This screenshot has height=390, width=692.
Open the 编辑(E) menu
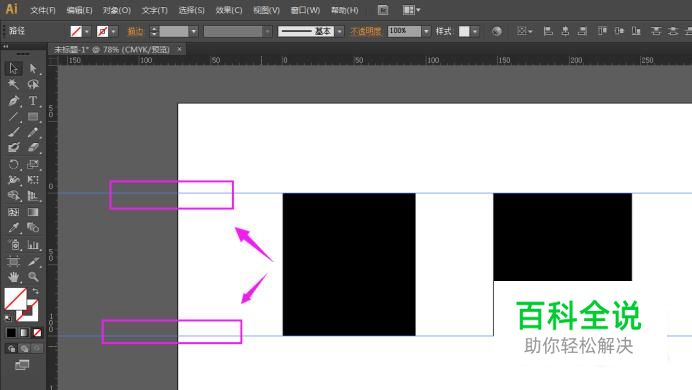point(79,10)
